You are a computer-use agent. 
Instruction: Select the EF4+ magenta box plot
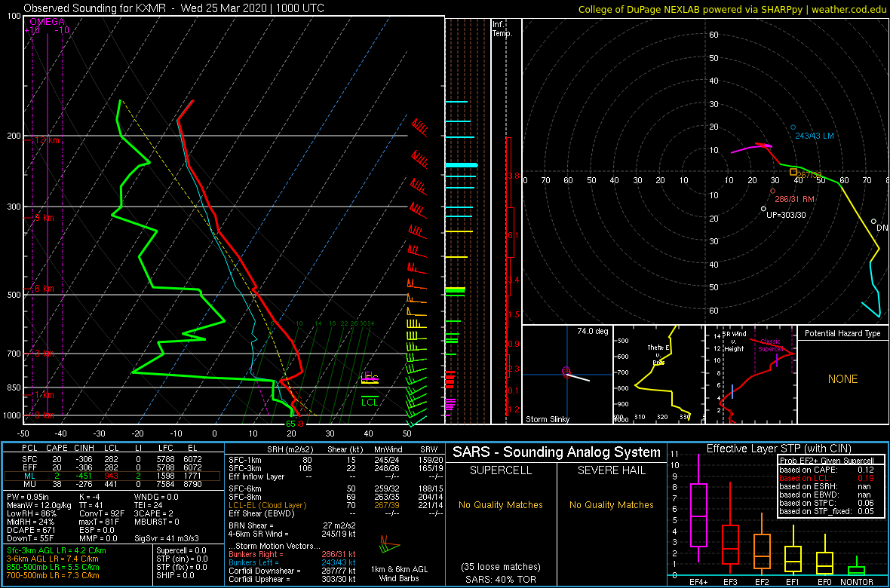click(x=698, y=508)
